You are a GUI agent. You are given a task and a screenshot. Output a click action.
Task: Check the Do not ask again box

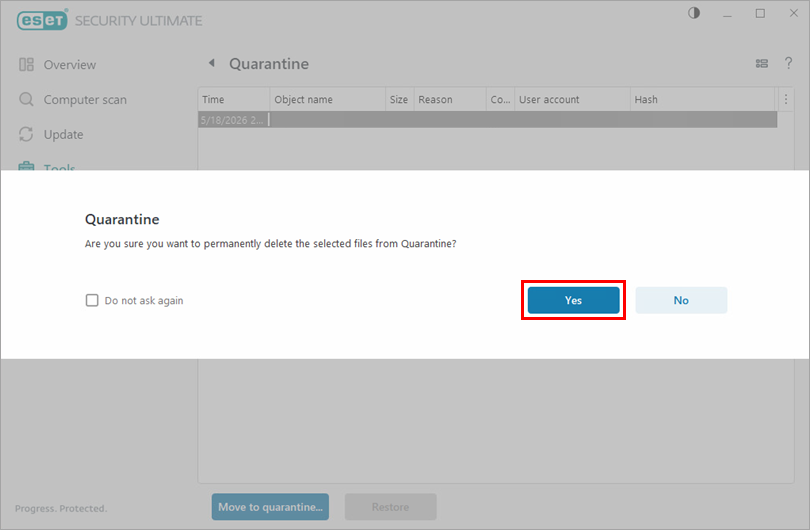92,300
